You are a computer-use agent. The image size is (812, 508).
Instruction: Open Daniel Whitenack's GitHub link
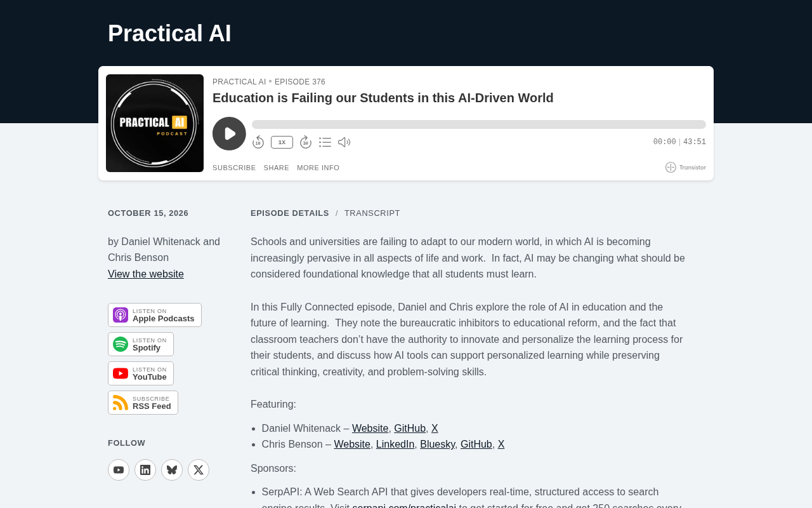click(410, 429)
